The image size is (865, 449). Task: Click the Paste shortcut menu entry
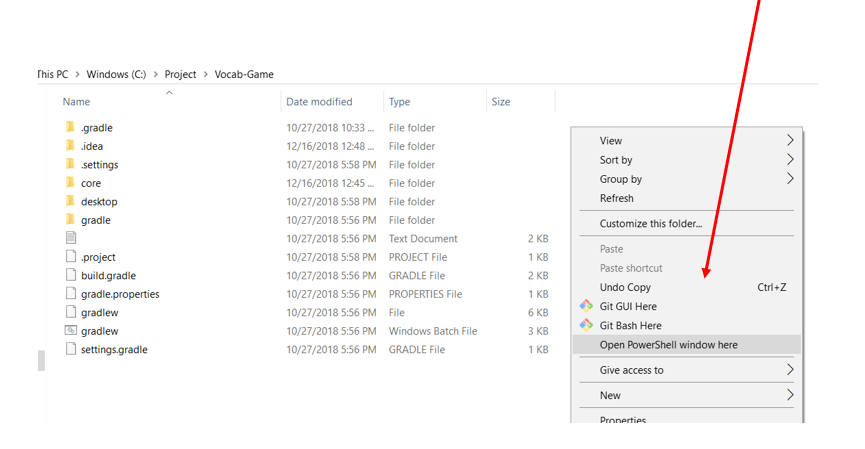(x=686, y=268)
